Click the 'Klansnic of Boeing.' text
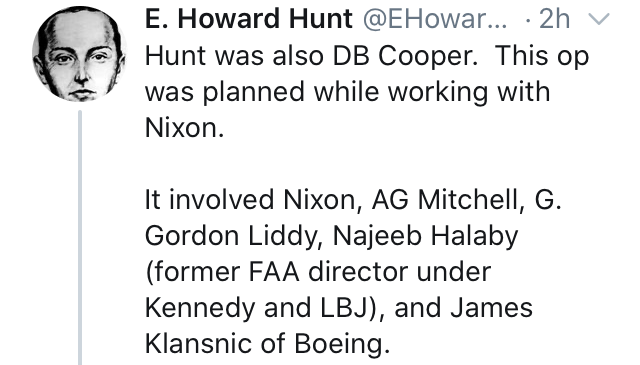The height and width of the screenshot is (365, 640). coord(268,344)
